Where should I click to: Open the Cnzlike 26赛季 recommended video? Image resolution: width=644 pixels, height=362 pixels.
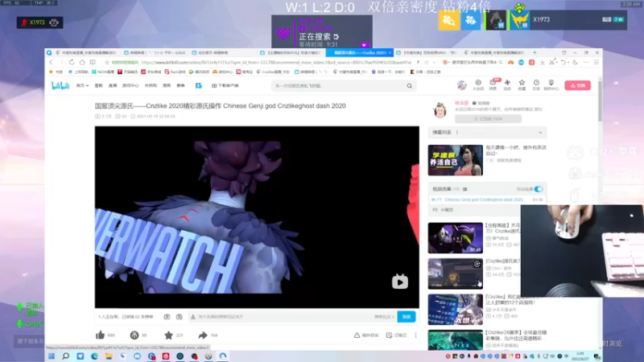click(455, 339)
